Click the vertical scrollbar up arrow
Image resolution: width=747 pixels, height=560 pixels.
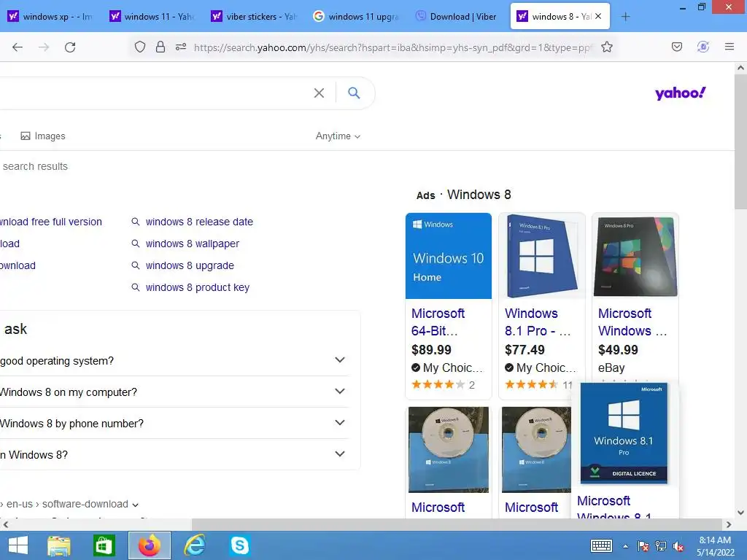(x=740, y=68)
